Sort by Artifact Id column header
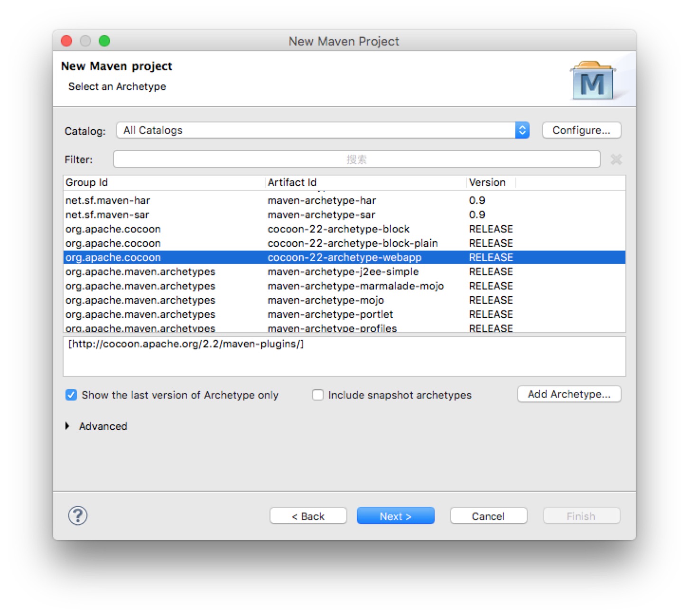The width and height of the screenshot is (689, 616). click(x=366, y=182)
